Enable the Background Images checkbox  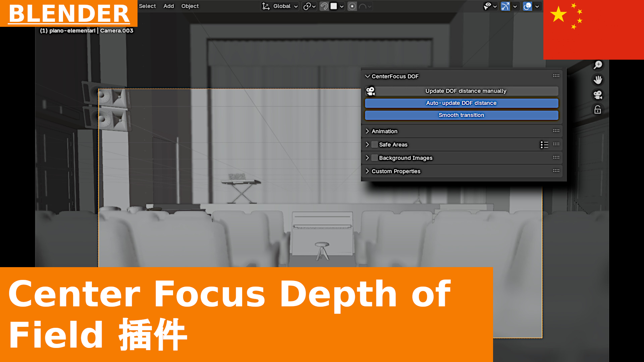pyautogui.click(x=375, y=158)
